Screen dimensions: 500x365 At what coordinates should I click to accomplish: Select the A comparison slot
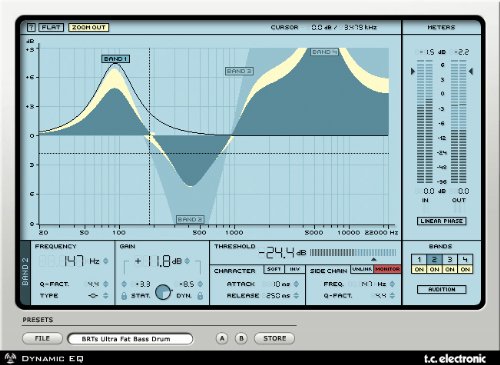click(x=222, y=338)
